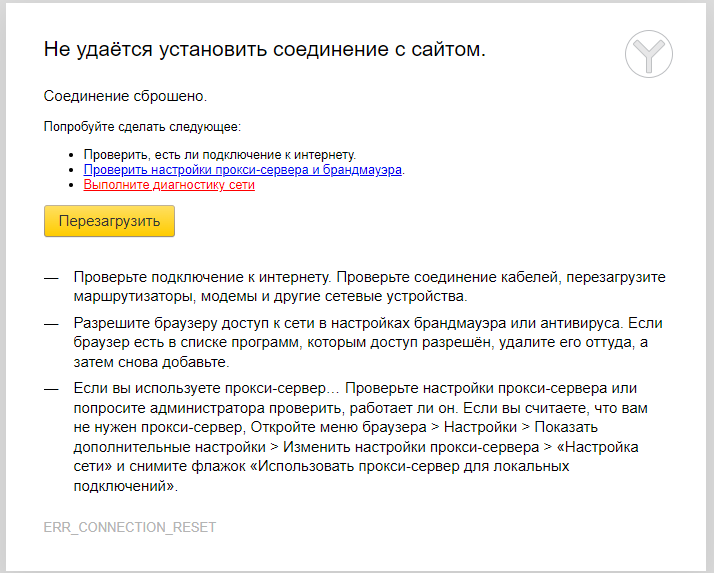Open the proxy and firewall settings link
714x573 pixels.
pyautogui.click(x=243, y=170)
